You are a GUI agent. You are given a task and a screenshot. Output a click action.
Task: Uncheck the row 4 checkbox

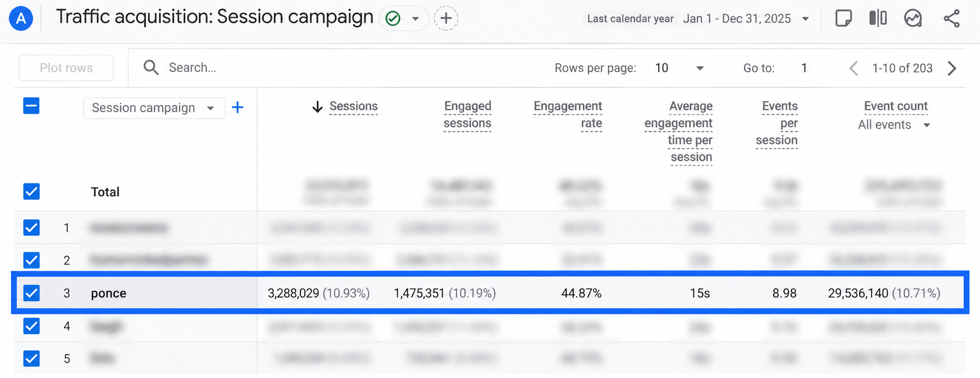coord(32,326)
